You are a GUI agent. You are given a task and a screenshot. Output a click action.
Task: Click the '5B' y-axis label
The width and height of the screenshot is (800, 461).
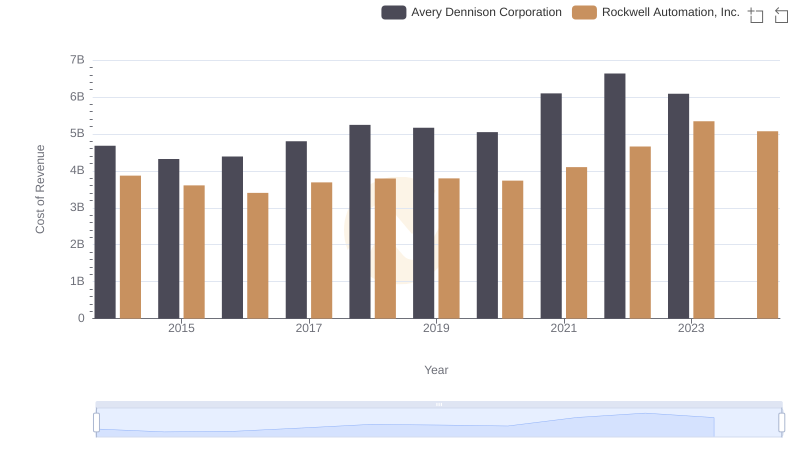tap(77, 134)
